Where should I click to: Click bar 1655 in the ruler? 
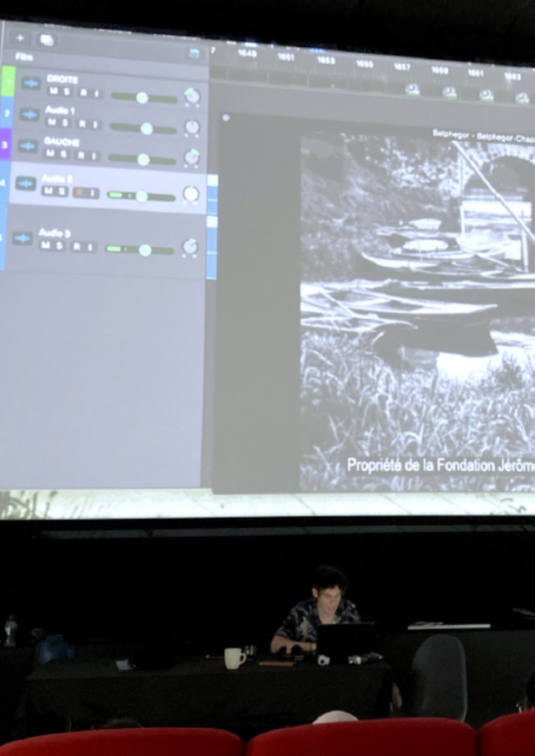[364, 64]
